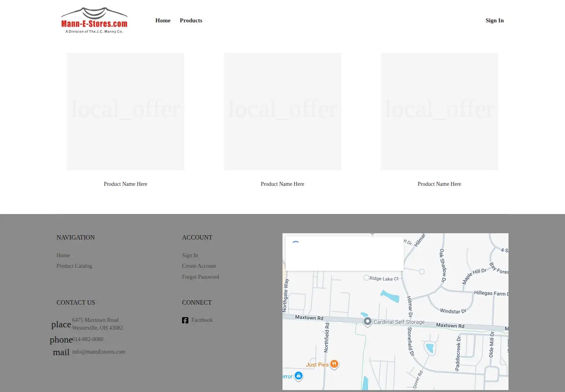Click the loading info card on the map
This screenshot has height=392, width=565.
pyautogui.click(x=344, y=254)
